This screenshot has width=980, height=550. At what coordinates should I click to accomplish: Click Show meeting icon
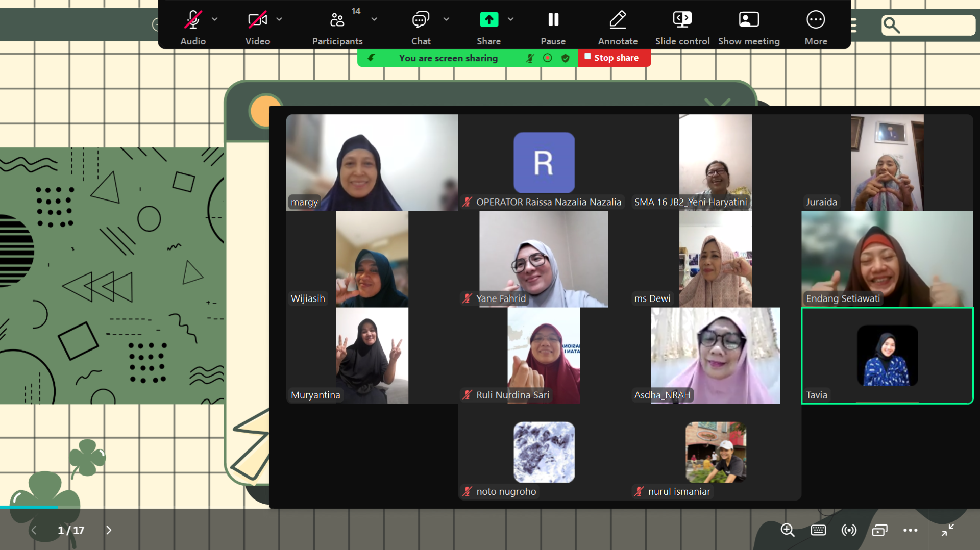pyautogui.click(x=749, y=20)
